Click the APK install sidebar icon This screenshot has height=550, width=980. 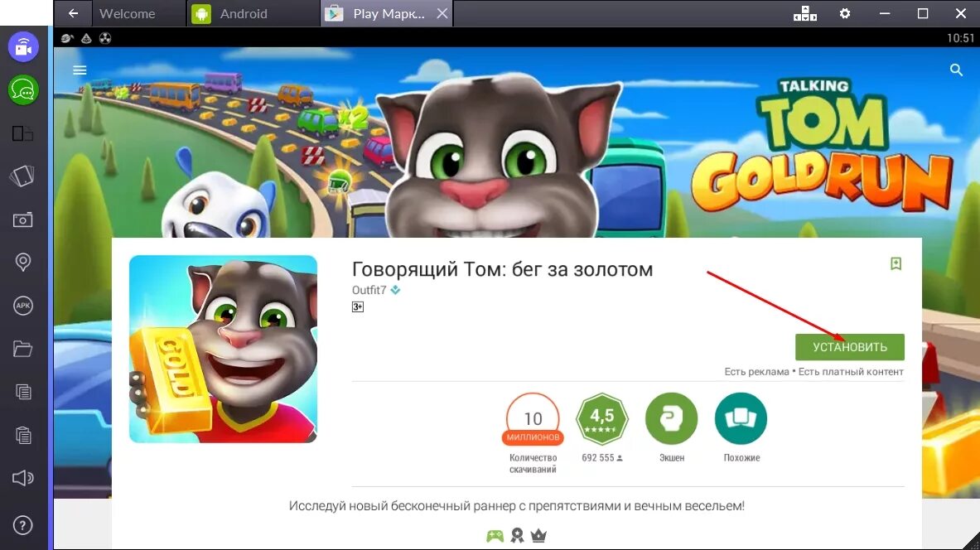click(x=23, y=306)
